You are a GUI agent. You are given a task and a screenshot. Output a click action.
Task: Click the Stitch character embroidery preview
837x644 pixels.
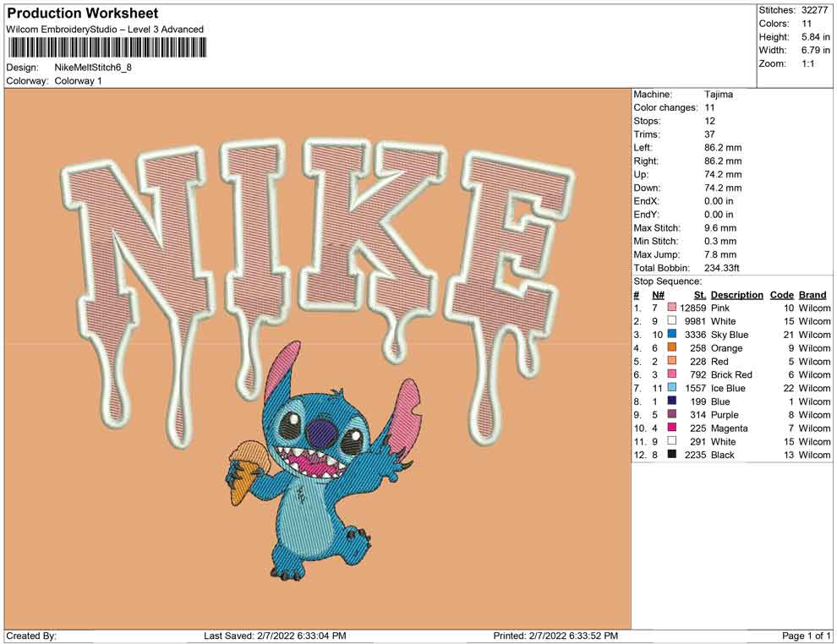(x=322, y=460)
